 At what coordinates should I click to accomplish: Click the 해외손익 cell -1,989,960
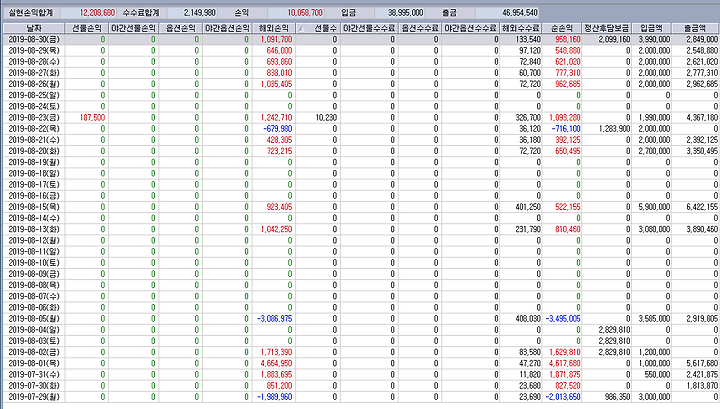pos(274,397)
